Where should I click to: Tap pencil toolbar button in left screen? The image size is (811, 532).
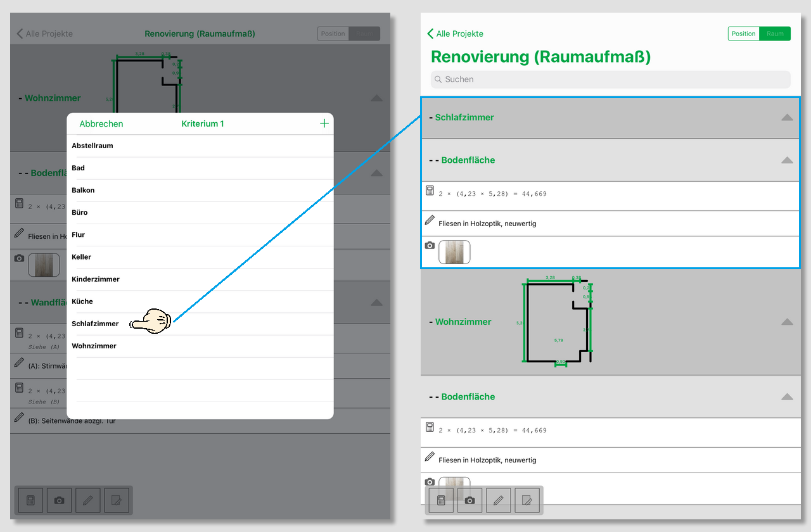(x=87, y=500)
